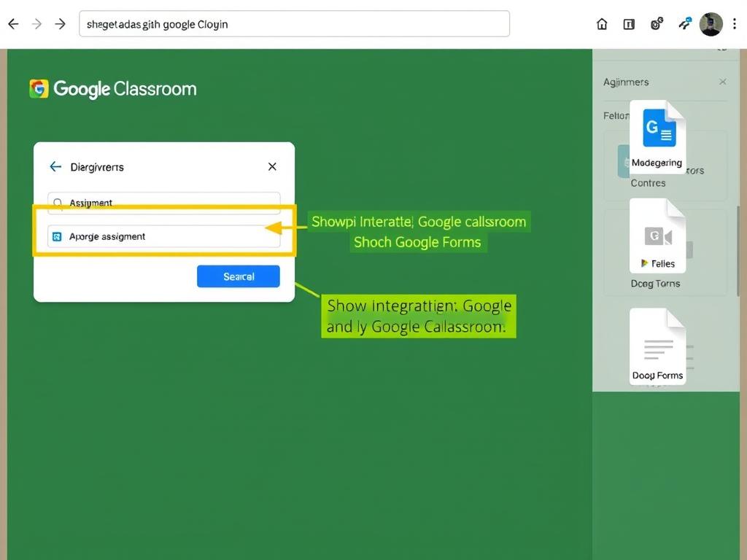Viewport: 747px width, 560px height.
Task: Go back using the browser back arrow
Action: click(13, 24)
